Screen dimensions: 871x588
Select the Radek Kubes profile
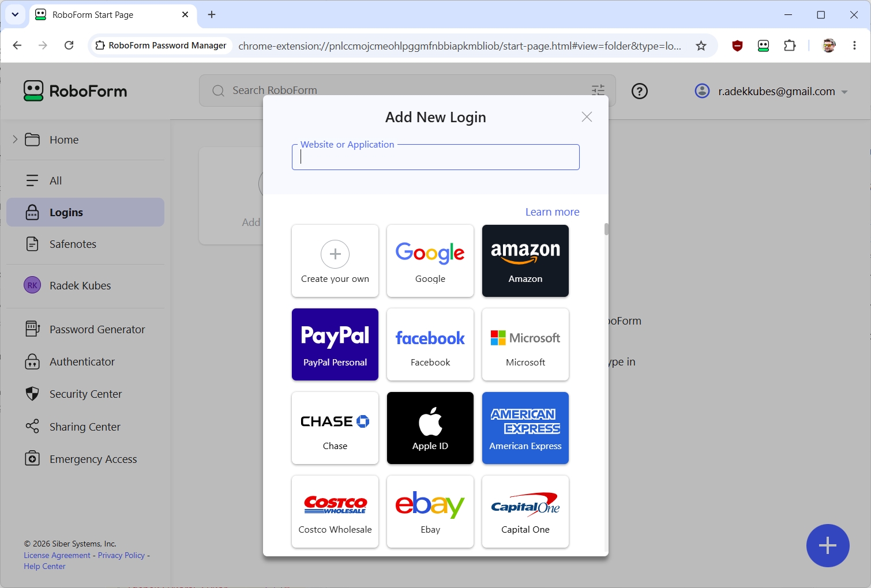(x=85, y=285)
